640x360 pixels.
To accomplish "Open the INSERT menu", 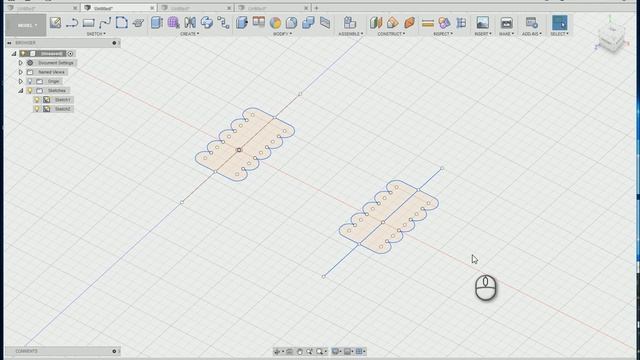I will click(x=483, y=34).
